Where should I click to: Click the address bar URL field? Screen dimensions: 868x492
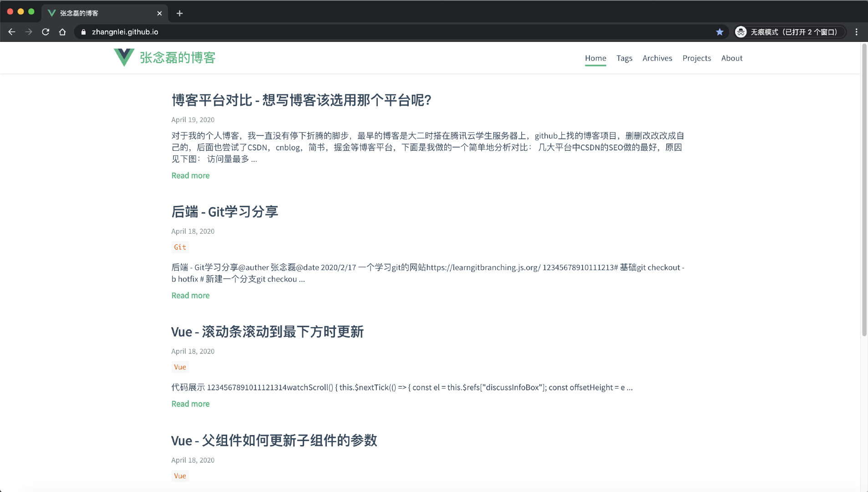(x=401, y=32)
